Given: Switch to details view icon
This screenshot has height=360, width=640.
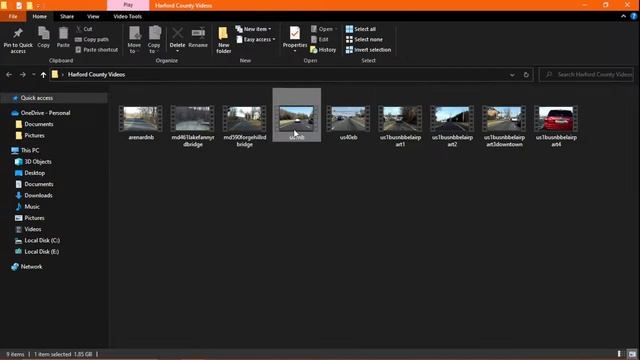Looking at the screenshot, I should (619, 354).
